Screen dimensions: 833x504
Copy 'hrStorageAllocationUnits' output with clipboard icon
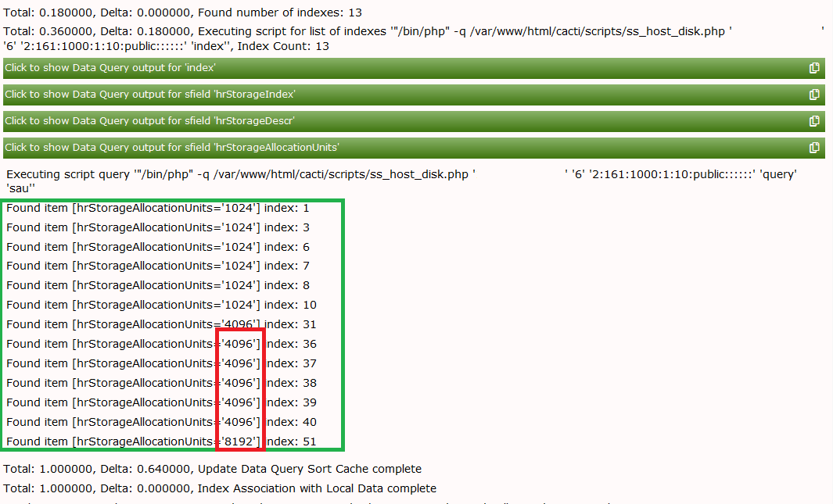[814, 147]
